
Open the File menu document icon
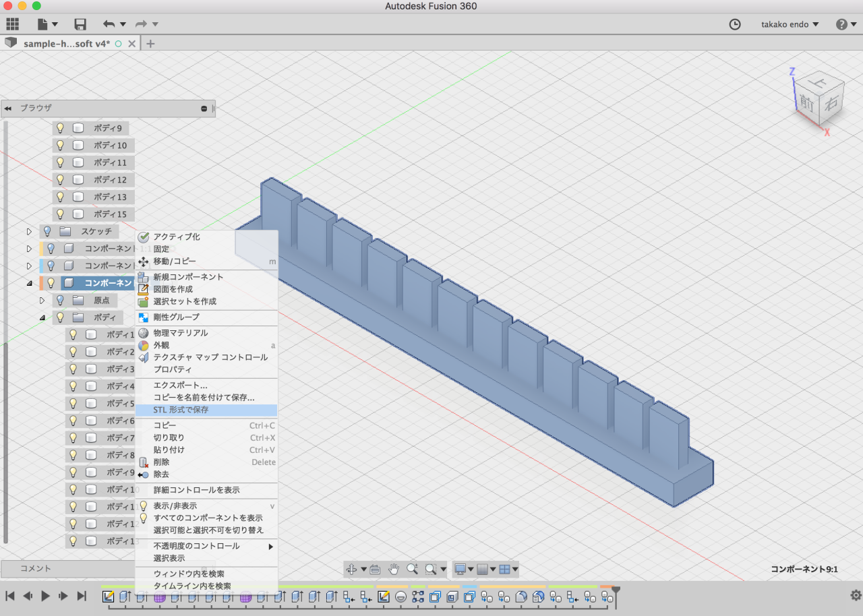coord(47,24)
